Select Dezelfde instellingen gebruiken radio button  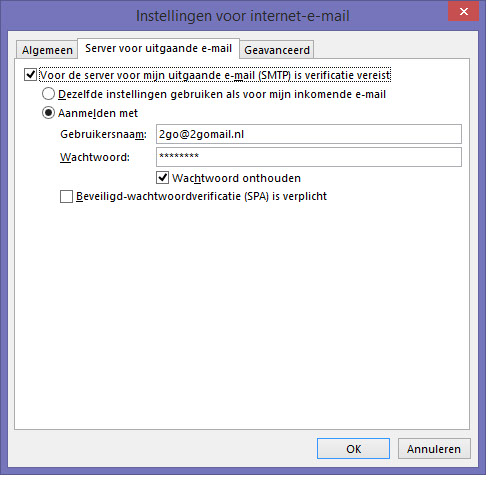point(48,94)
